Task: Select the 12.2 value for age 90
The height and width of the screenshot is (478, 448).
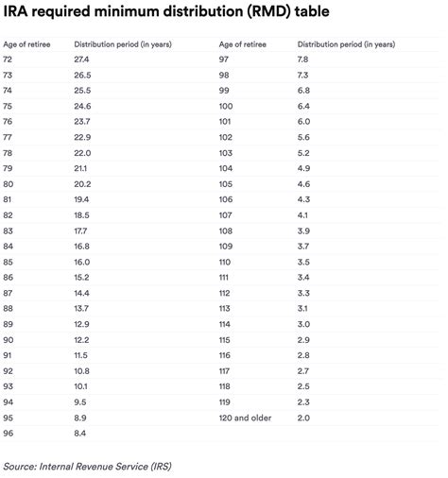Action: tap(81, 340)
